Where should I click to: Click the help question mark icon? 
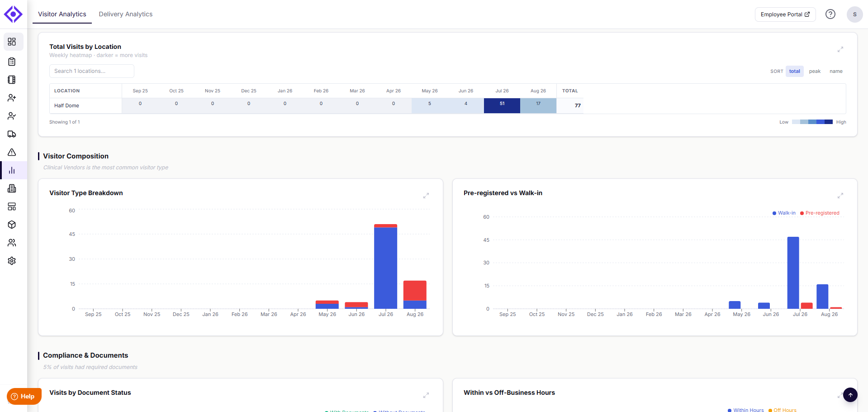point(830,14)
